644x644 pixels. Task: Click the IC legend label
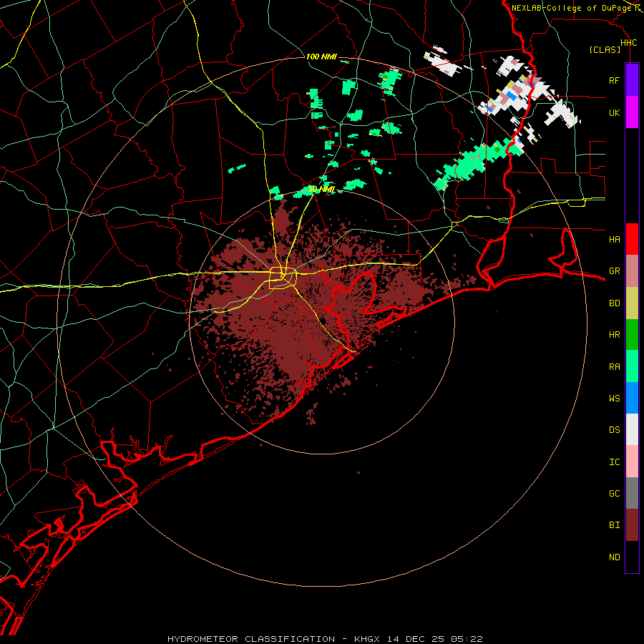(x=614, y=462)
